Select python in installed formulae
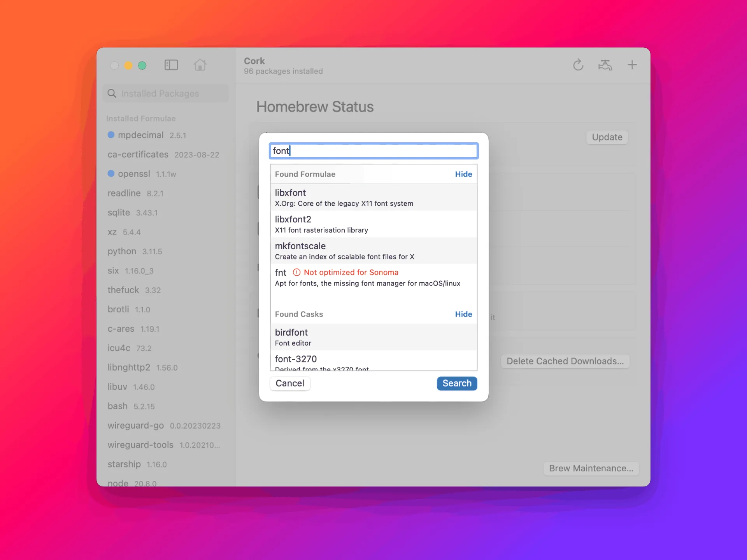This screenshot has height=560, width=747. tap(122, 251)
